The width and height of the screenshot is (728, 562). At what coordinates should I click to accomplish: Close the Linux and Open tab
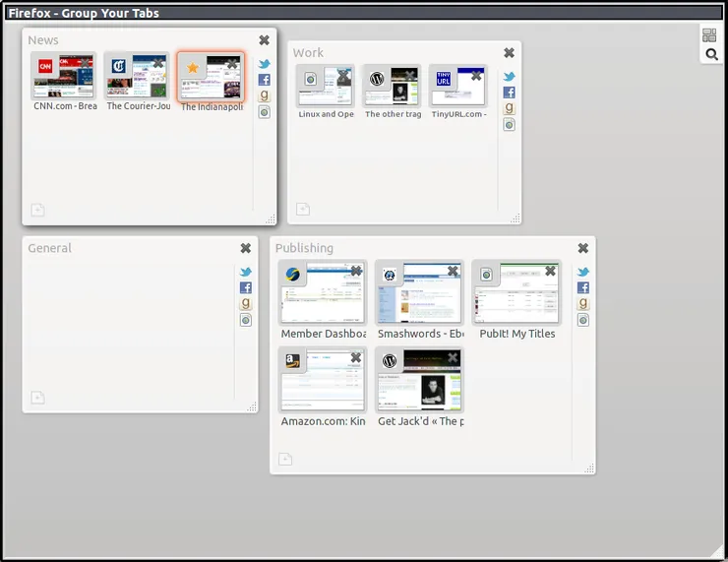pos(343,75)
